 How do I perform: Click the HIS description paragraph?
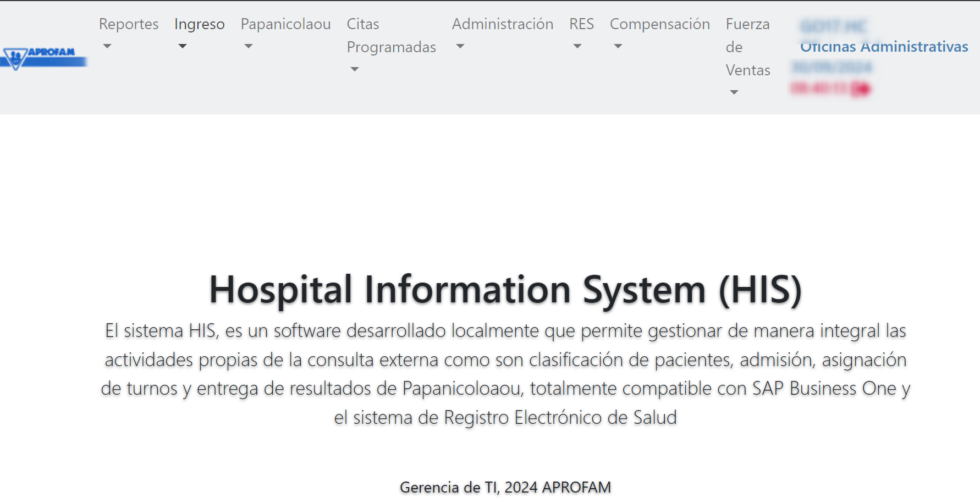[x=505, y=374]
